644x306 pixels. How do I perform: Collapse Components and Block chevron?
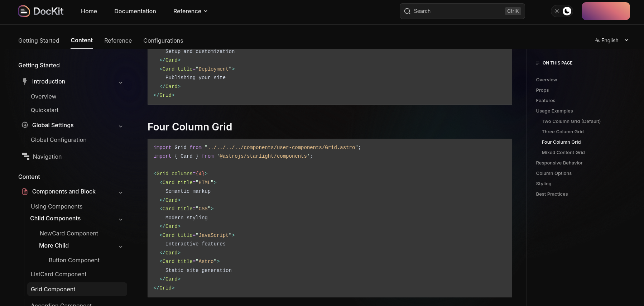click(x=121, y=193)
